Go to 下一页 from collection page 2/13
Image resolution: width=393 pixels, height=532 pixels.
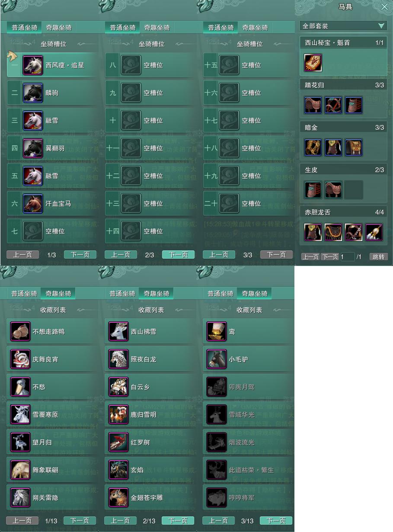pyautogui.click(x=178, y=521)
